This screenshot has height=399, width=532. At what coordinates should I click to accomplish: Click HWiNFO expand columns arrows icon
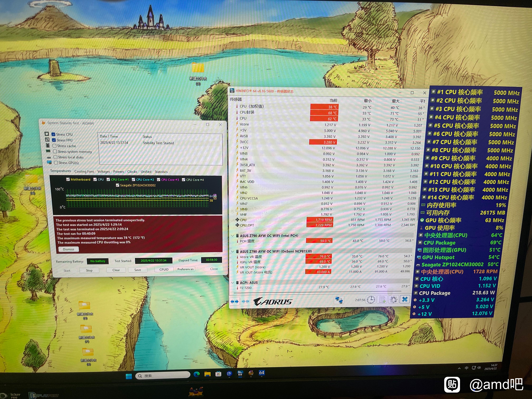point(234,301)
